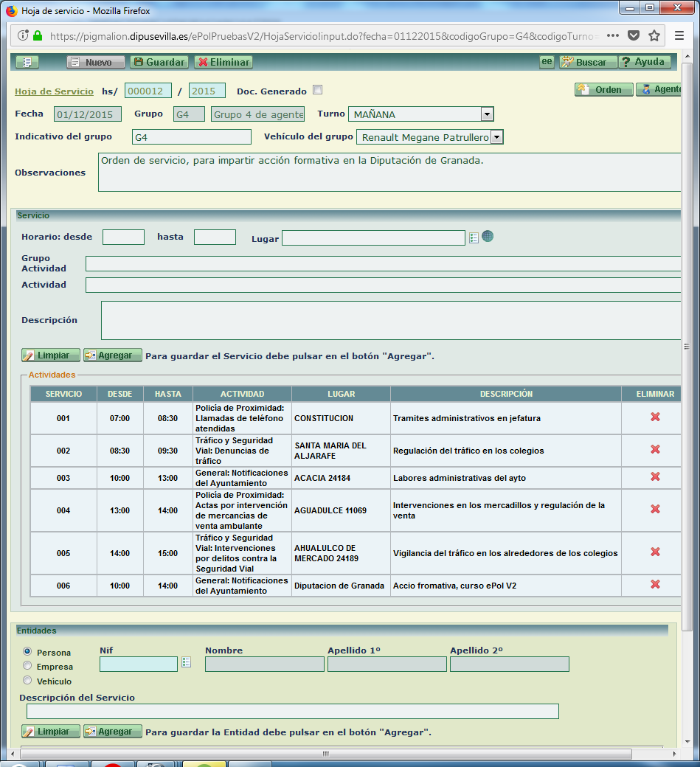Open the globe map icon beside Lugar
The image size is (700, 767).
point(488,237)
